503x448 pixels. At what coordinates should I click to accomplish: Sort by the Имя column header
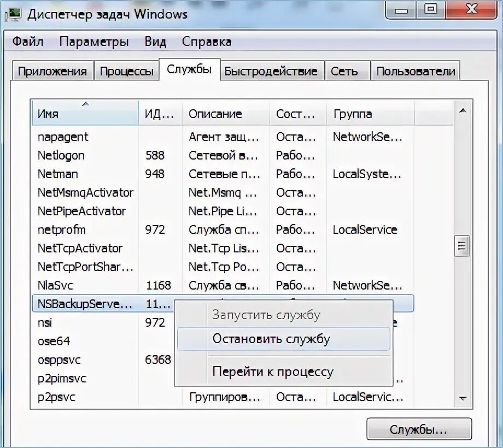coord(85,113)
